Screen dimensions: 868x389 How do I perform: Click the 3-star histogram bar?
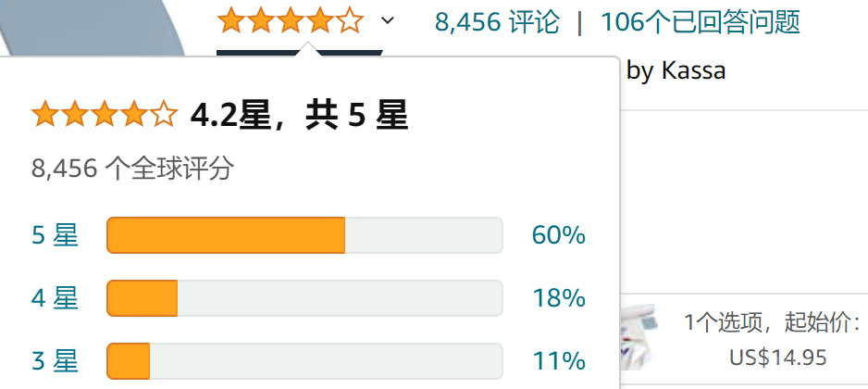coord(304,360)
